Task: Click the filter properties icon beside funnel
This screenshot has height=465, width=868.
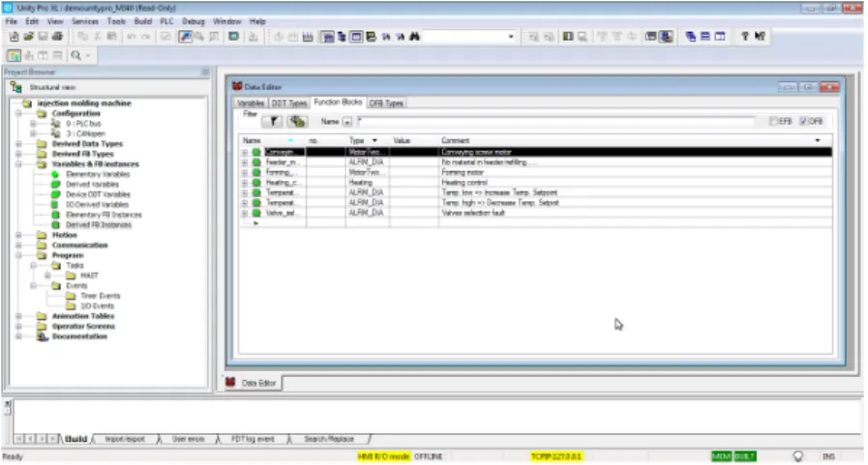Action: point(297,121)
